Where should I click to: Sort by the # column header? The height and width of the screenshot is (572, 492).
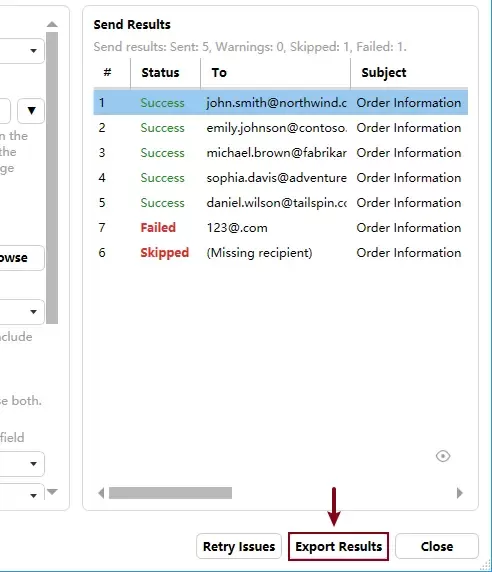[112, 73]
